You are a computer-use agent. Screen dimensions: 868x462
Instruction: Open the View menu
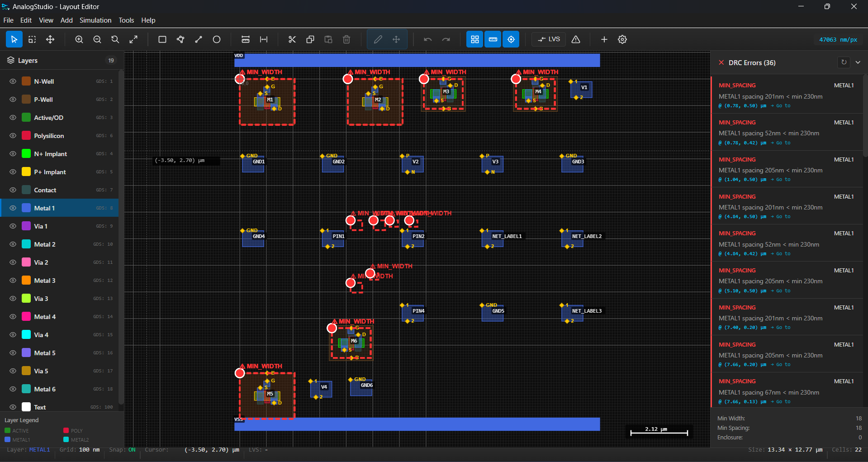coord(46,20)
